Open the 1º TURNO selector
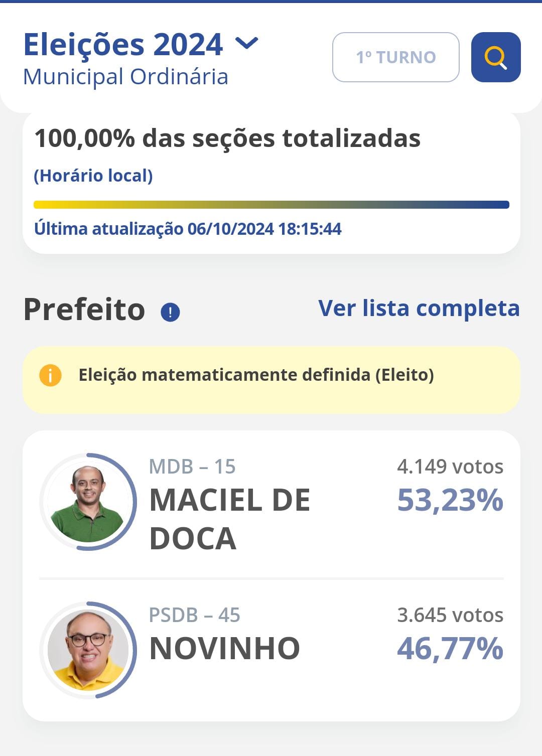This screenshot has width=542, height=756. click(x=396, y=57)
